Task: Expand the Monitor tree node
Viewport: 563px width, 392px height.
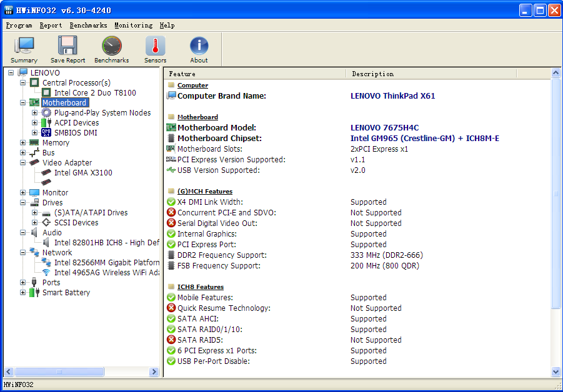Action: 22,193
